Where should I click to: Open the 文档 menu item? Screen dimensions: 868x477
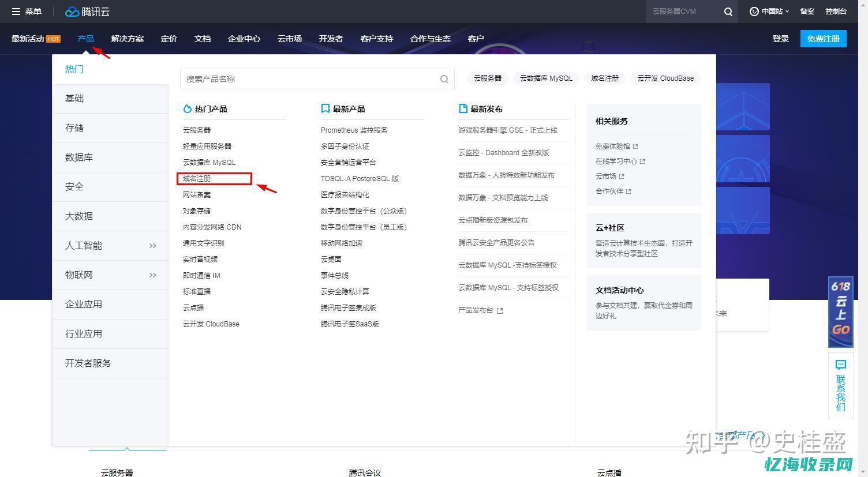pyautogui.click(x=203, y=39)
